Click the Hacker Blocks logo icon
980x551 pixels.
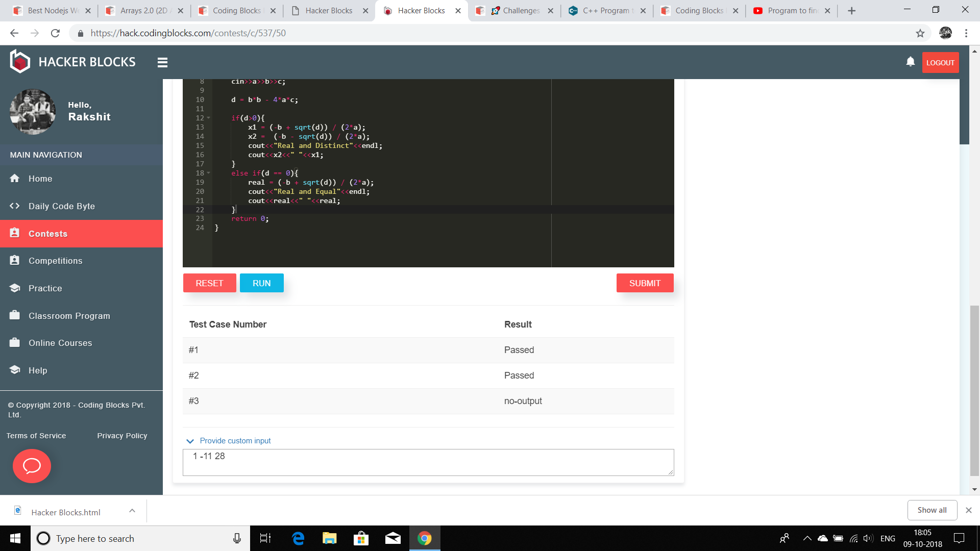coord(20,62)
